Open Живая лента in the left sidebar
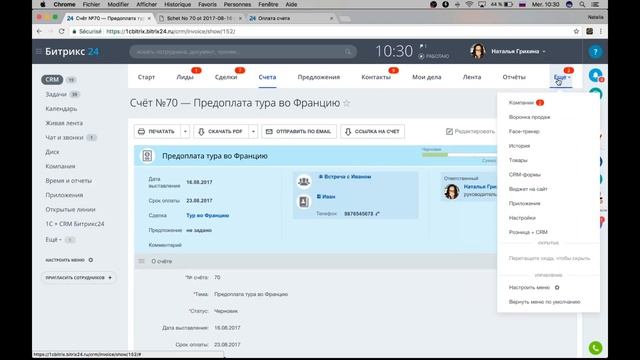Image resolution: width=640 pixels, height=360 pixels. point(64,123)
